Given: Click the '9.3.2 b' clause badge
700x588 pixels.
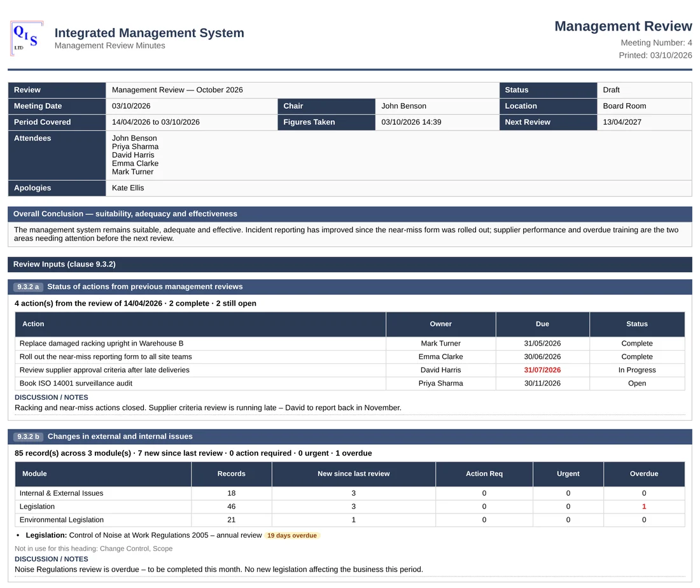Looking at the screenshot, I should tap(28, 437).
